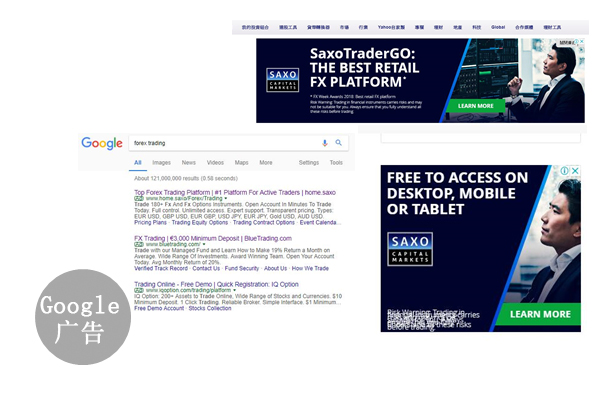Close the square Saxo ad with X icon
The width and height of the screenshot is (600, 400).
575,171
